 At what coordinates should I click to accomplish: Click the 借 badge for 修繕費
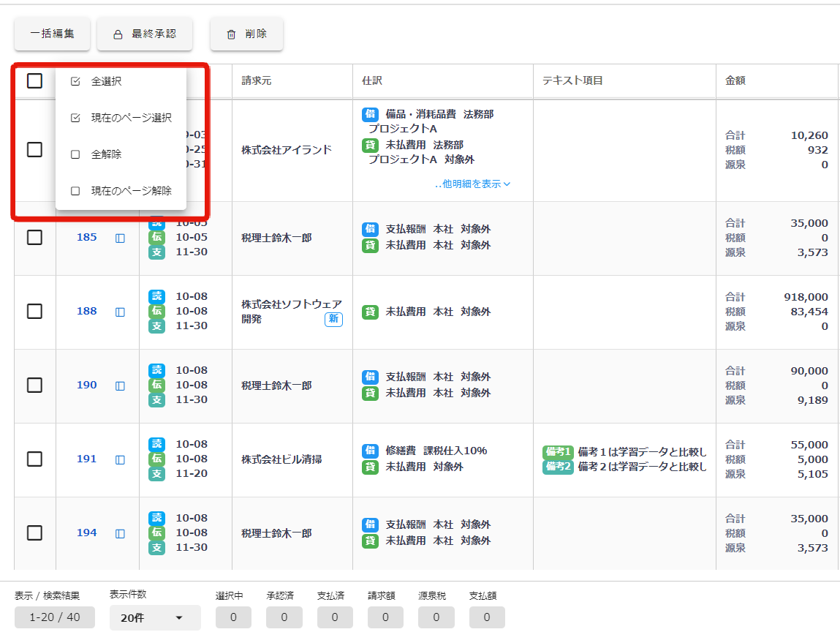pos(370,451)
